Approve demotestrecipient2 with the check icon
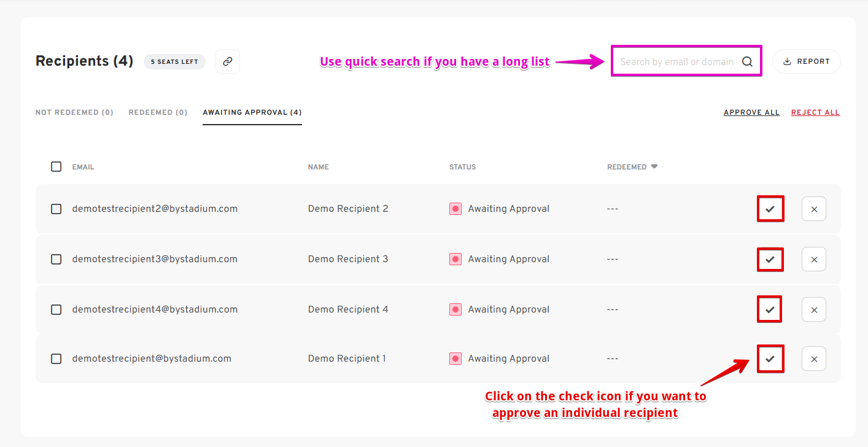The width and height of the screenshot is (868, 447). (770, 209)
